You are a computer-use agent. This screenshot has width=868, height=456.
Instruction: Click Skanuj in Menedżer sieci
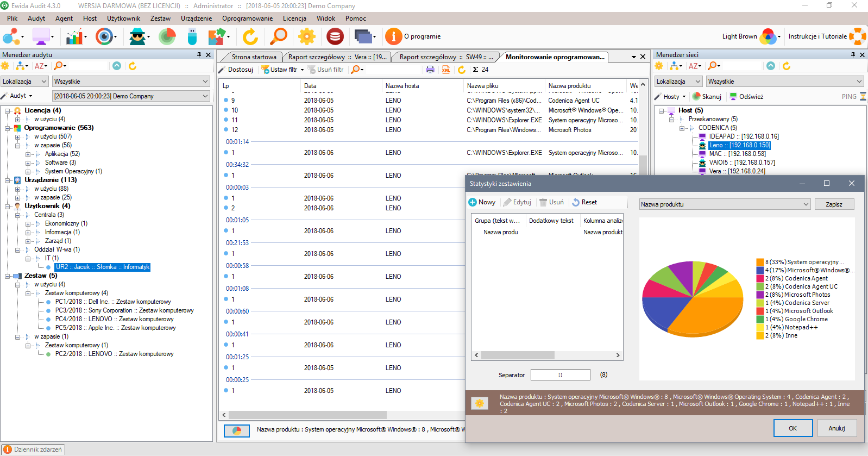tap(707, 97)
